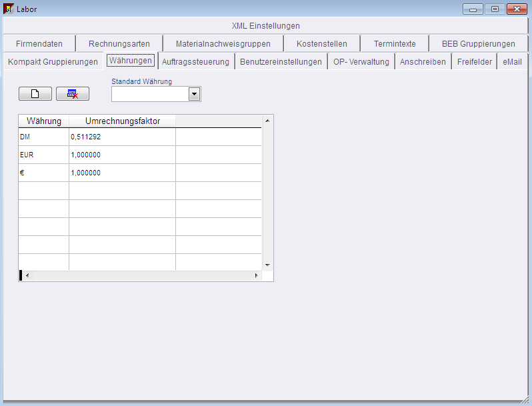This screenshot has height=406, width=532.
Task: Click the Labor application icon in title bar
Action: [9, 9]
